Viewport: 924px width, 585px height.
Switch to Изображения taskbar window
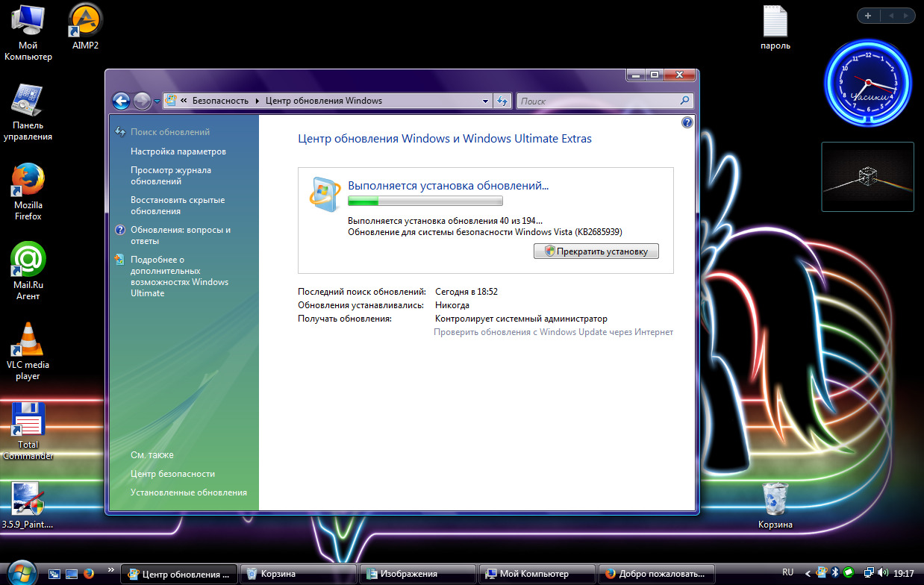(418, 574)
